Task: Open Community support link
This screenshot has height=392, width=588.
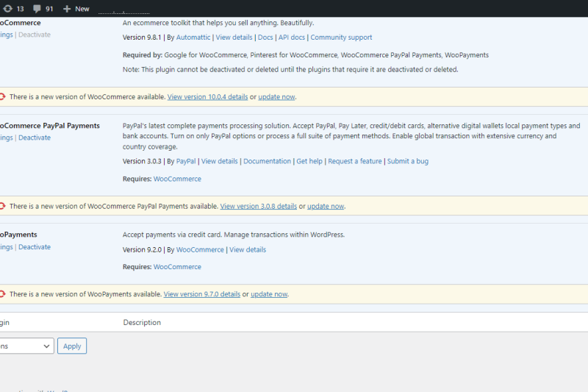Action: point(341,37)
